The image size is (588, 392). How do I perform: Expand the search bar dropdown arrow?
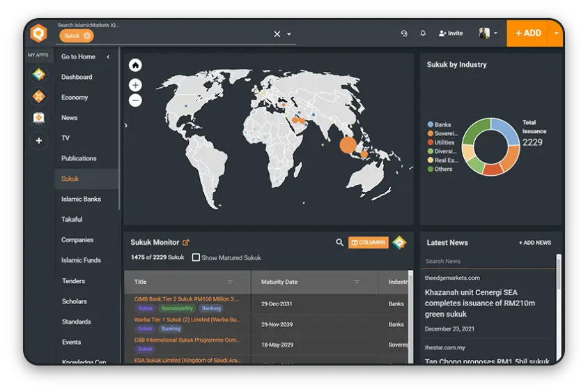point(289,34)
